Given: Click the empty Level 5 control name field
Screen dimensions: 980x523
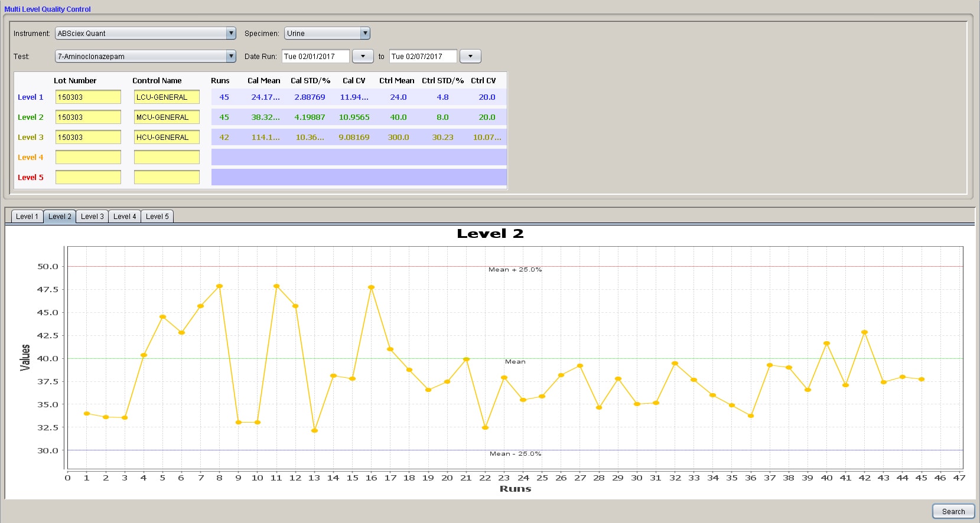Looking at the screenshot, I should 167,178.
